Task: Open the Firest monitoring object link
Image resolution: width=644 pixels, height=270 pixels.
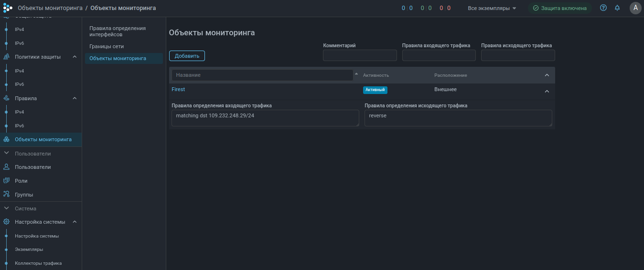Action: (x=178, y=89)
